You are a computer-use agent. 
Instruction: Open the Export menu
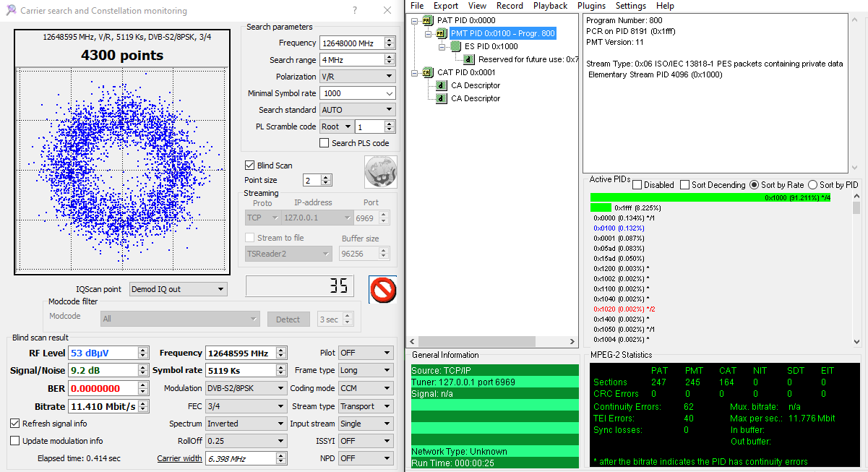[446, 6]
